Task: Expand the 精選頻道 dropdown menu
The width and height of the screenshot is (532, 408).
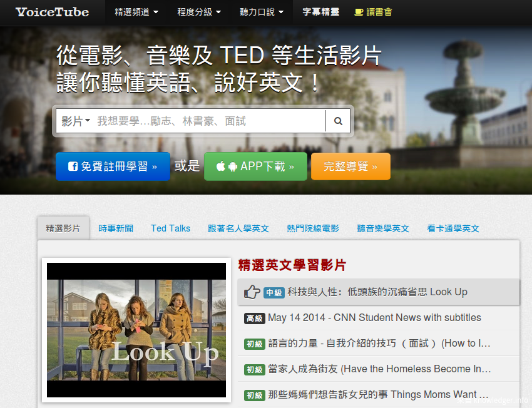Action: coord(136,12)
